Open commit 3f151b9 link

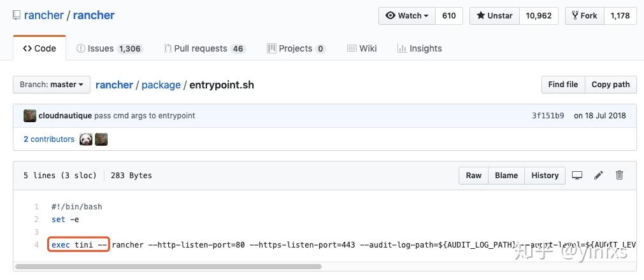[548, 116]
